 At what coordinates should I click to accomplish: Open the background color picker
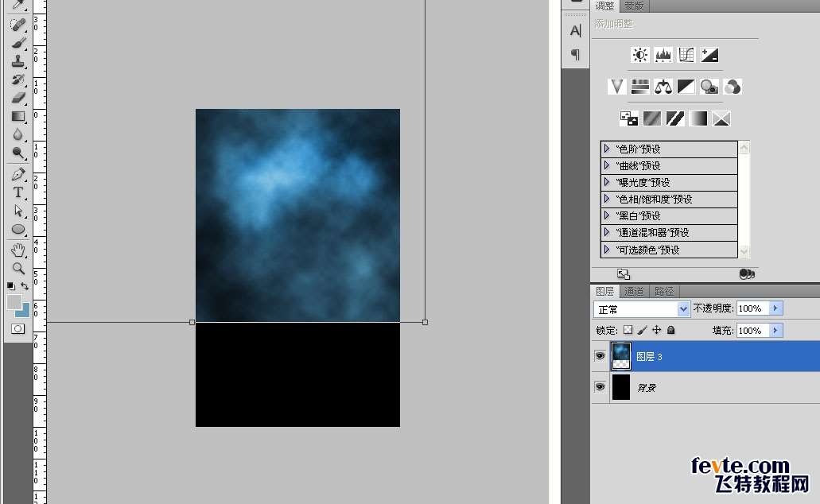[24, 312]
